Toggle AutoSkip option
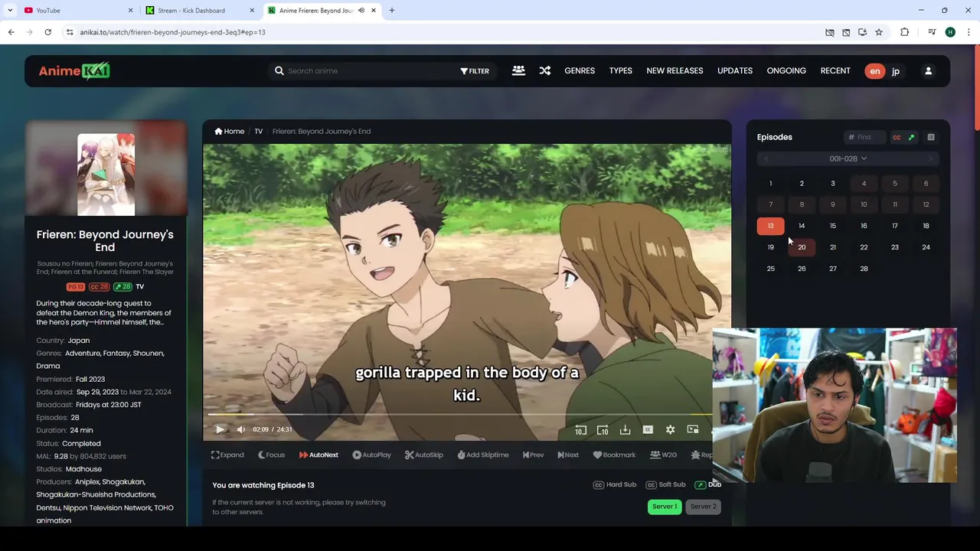Viewport: 980px width, 551px height. pos(424,455)
